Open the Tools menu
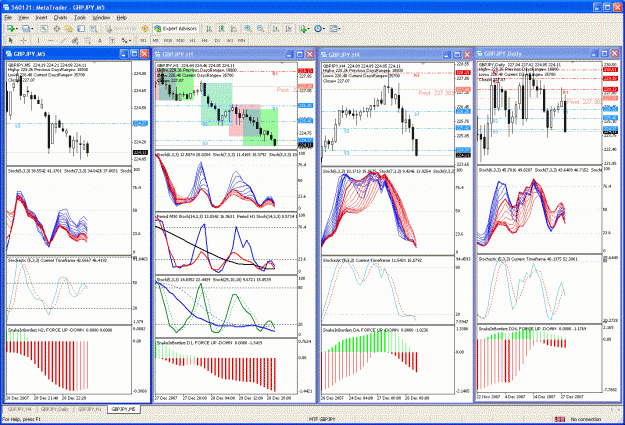This screenshot has height=425, width=625. point(80,18)
